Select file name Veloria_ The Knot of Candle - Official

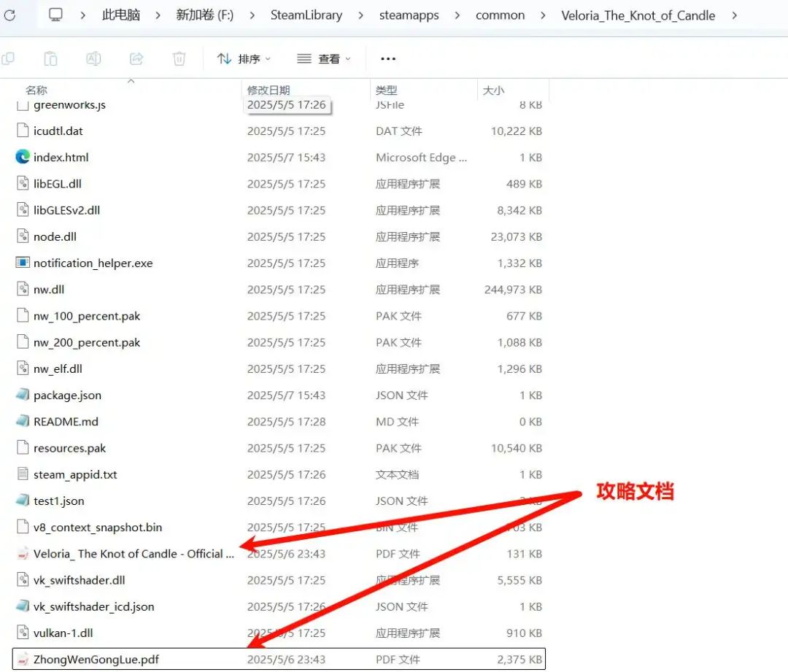tap(134, 554)
